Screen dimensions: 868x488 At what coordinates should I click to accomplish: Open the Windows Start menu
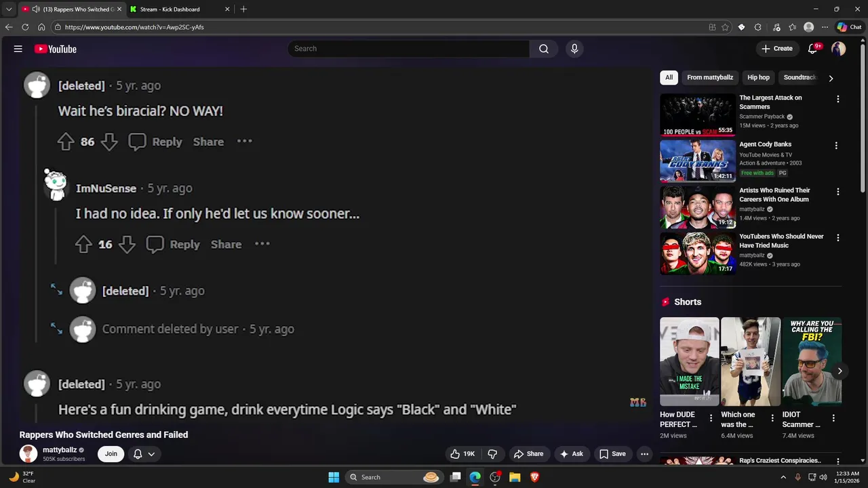pos(334,477)
